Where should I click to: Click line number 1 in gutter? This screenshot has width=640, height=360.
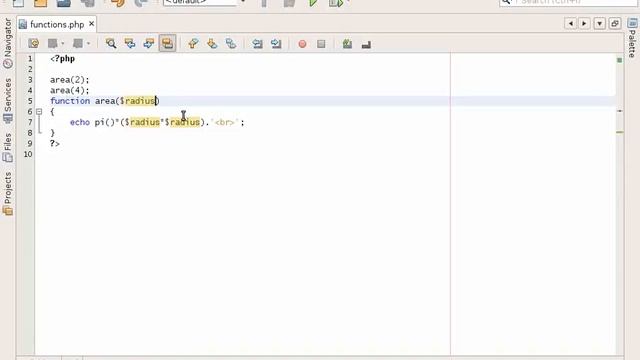(x=30, y=59)
